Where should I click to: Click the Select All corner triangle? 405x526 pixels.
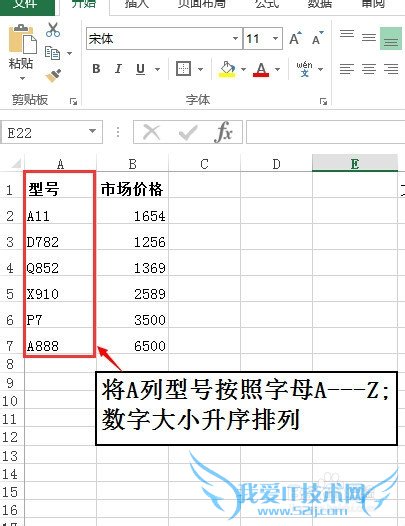pos(16,164)
